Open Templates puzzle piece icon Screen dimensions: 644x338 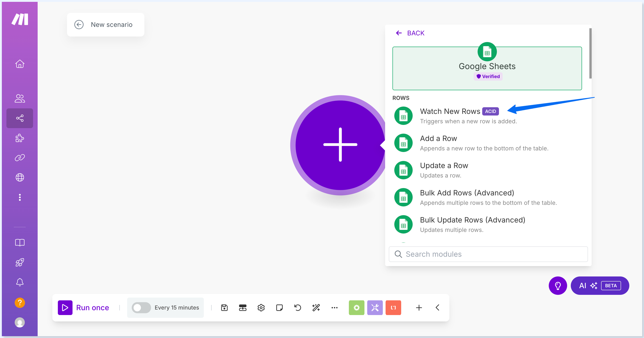20,138
